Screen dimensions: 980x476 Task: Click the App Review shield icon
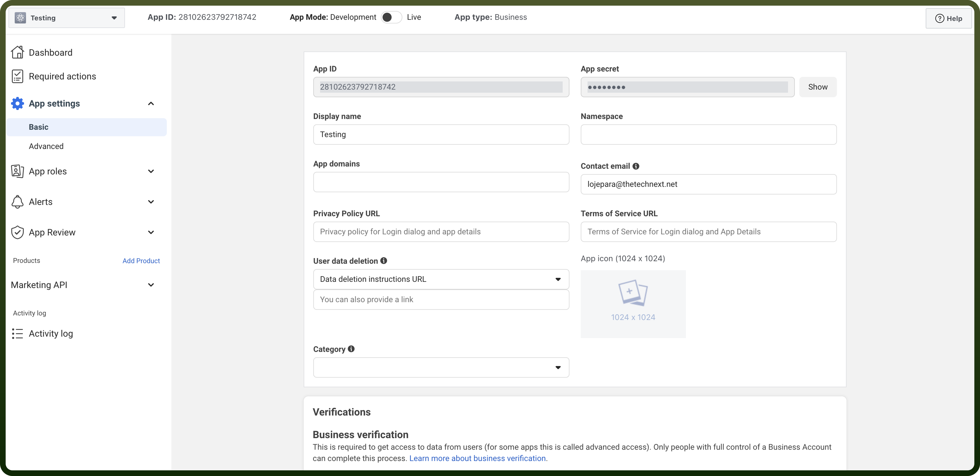click(18, 232)
